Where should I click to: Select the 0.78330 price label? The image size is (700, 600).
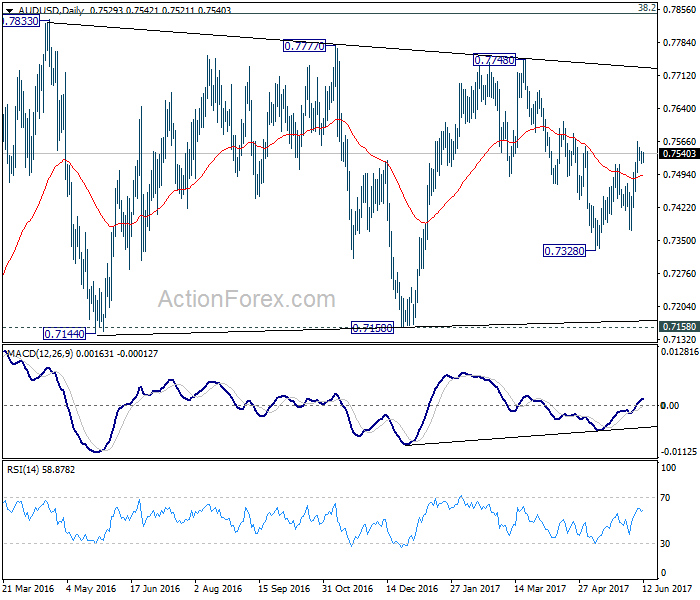pos(21,21)
